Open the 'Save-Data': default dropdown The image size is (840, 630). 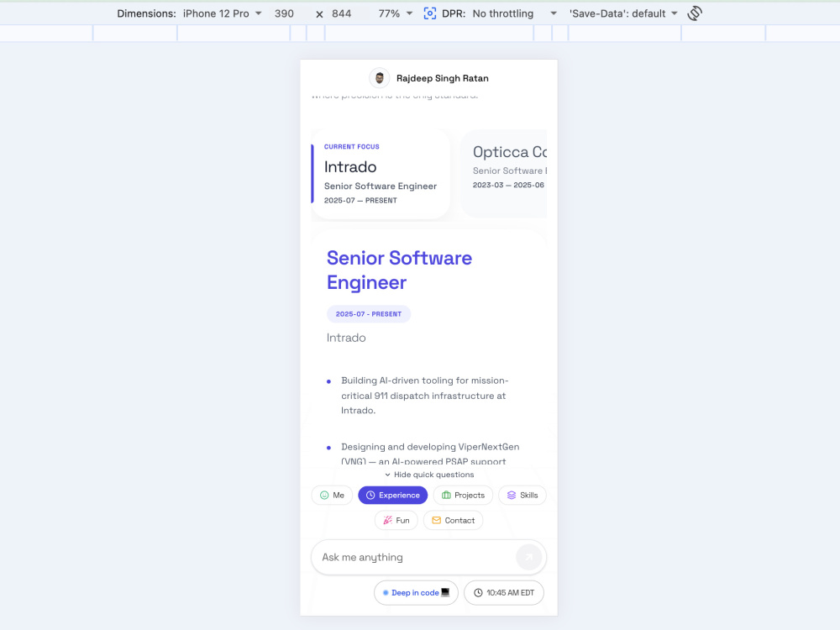coord(623,13)
